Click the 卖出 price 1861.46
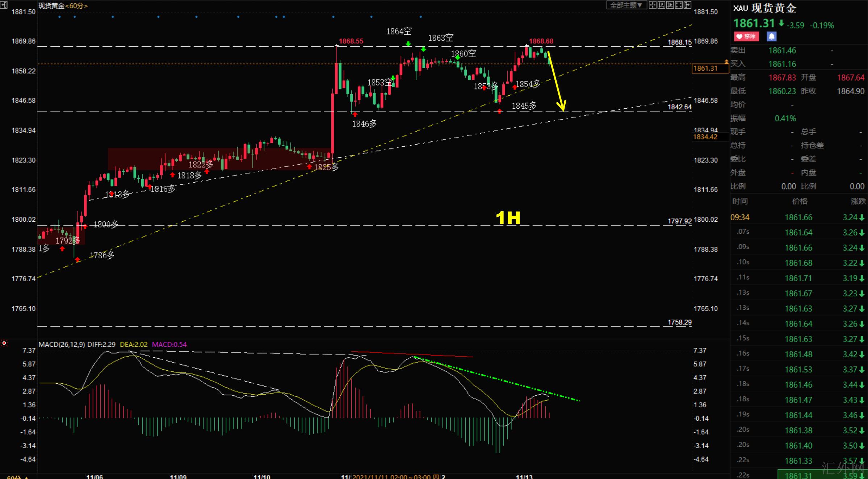The image size is (868, 479). pyautogui.click(x=782, y=51)
